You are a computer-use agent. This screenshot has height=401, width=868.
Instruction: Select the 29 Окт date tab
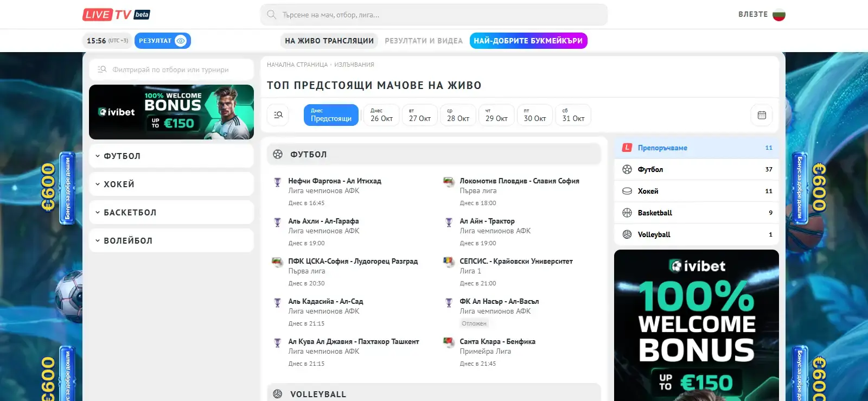tap(496, 115)
